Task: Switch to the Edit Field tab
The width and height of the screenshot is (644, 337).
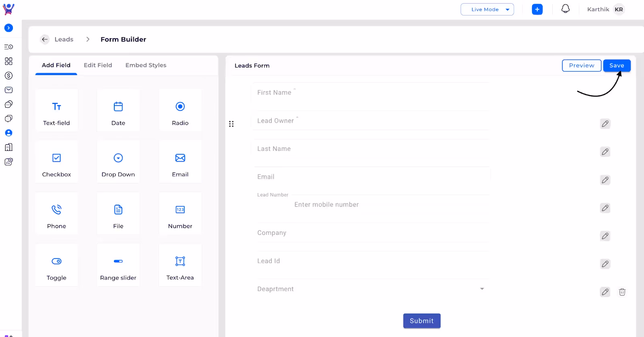Action: (98, 65)
